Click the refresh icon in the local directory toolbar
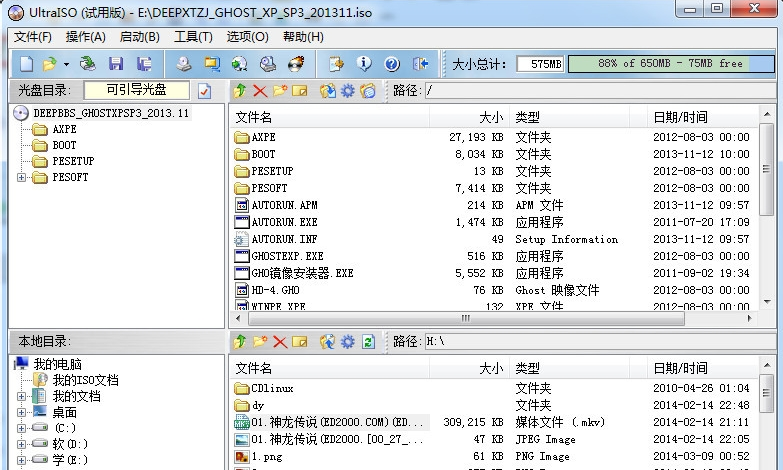 tap(368, 342)
